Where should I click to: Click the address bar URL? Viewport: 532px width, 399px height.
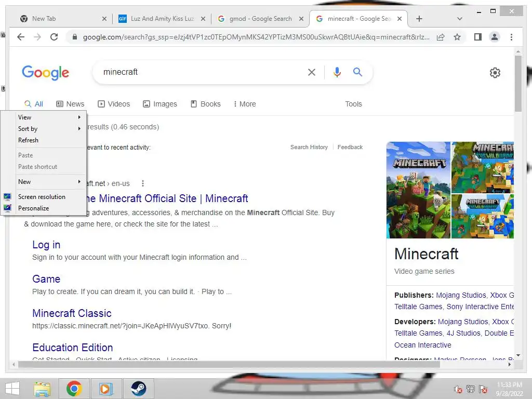coord(256,37)
